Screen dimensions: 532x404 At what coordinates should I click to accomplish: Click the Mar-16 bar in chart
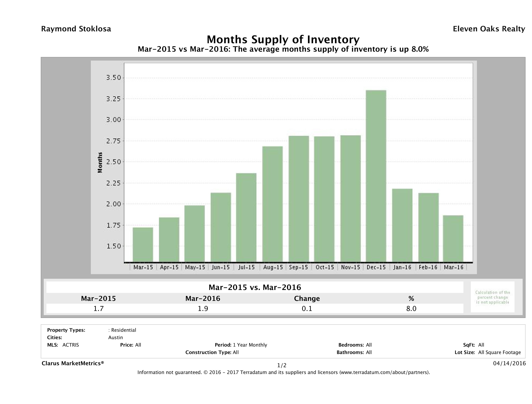(x=453, y=238)
